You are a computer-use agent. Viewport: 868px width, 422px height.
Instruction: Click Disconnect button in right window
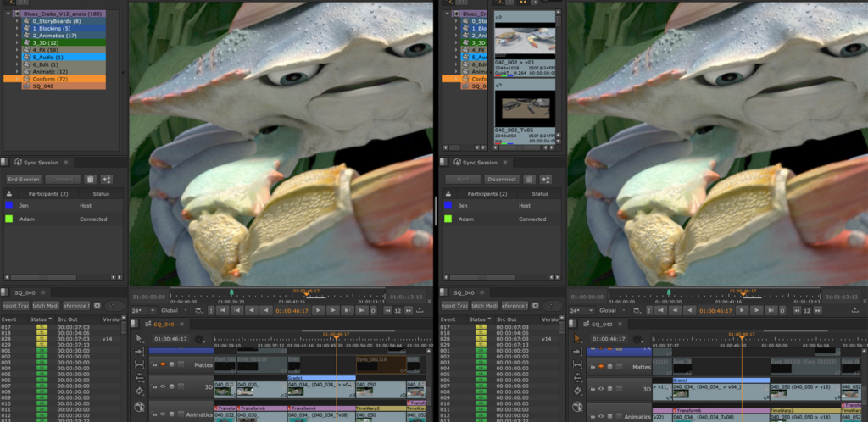tap(502, 179)
